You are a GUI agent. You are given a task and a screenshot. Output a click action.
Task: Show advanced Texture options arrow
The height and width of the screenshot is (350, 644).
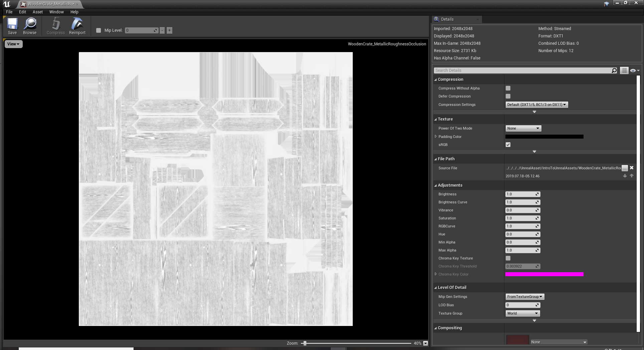tap(534, 152)
